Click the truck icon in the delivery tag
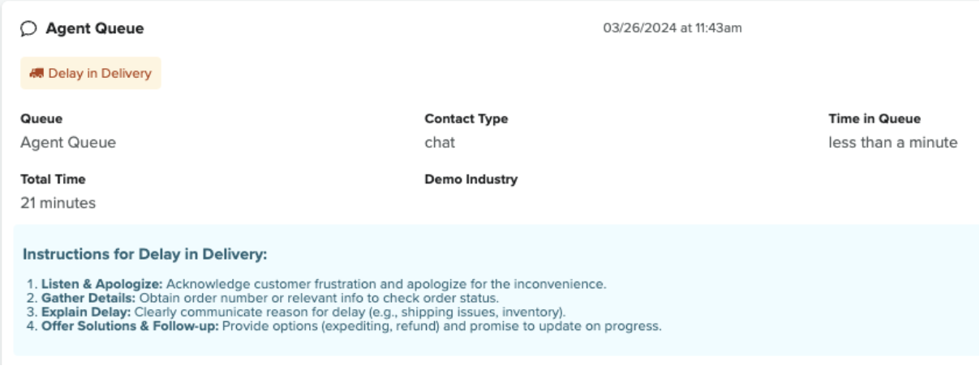This screenshot has height=370, width=980. [38, 74]
